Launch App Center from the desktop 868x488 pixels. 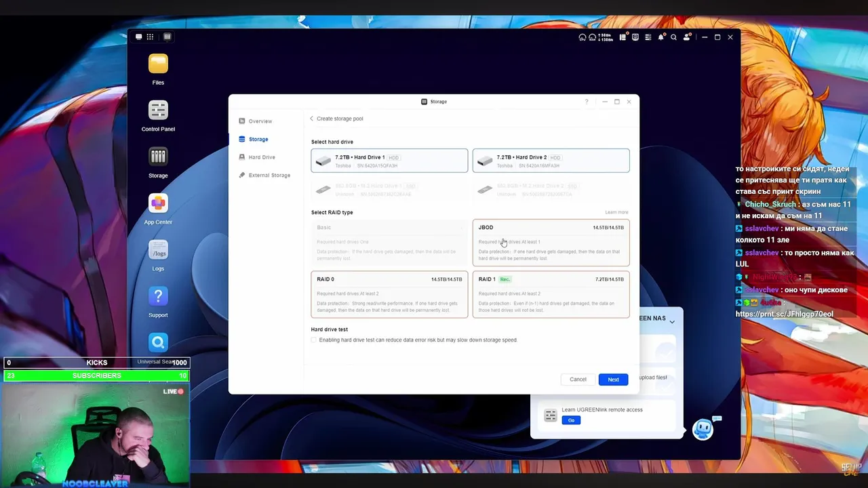(158, 203)
